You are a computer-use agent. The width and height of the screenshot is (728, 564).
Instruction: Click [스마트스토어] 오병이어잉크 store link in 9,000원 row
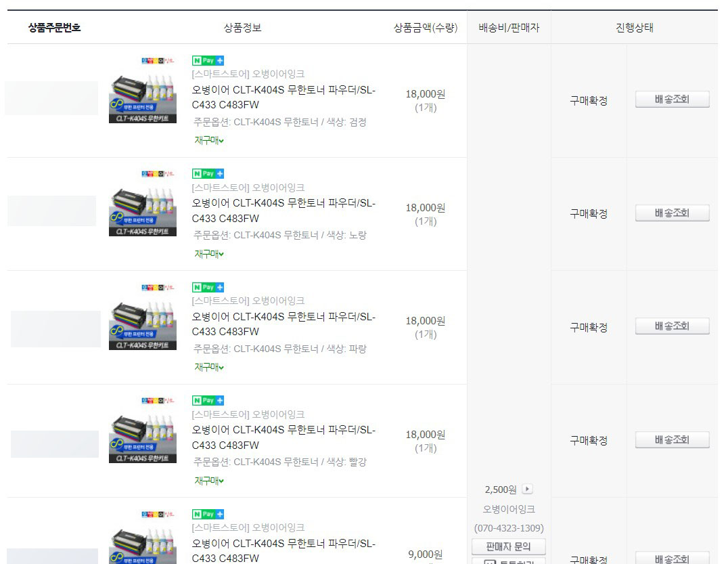pyautogui.click(x=248, y=527)
